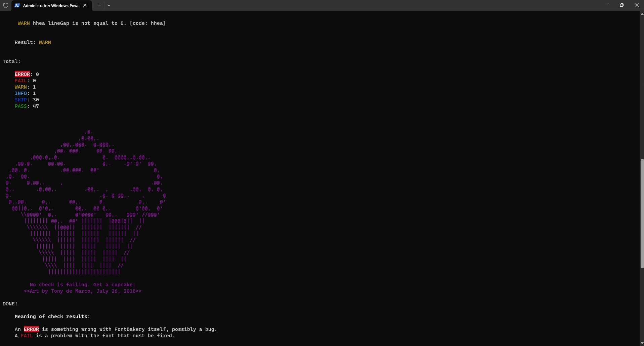644x346 pixels.
Task: Click the 'Art by Tony de Marco' credit line
Action: point(83,291)
